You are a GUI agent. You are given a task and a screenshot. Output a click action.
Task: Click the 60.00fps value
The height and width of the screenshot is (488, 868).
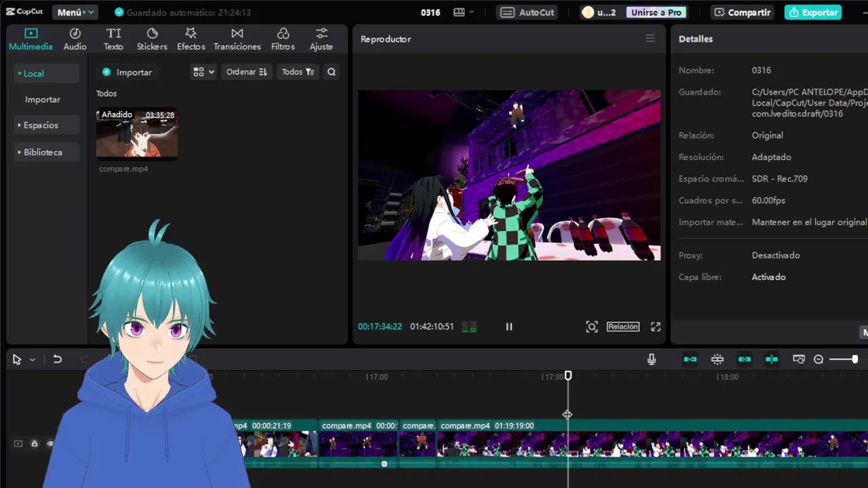click(768, 201)
